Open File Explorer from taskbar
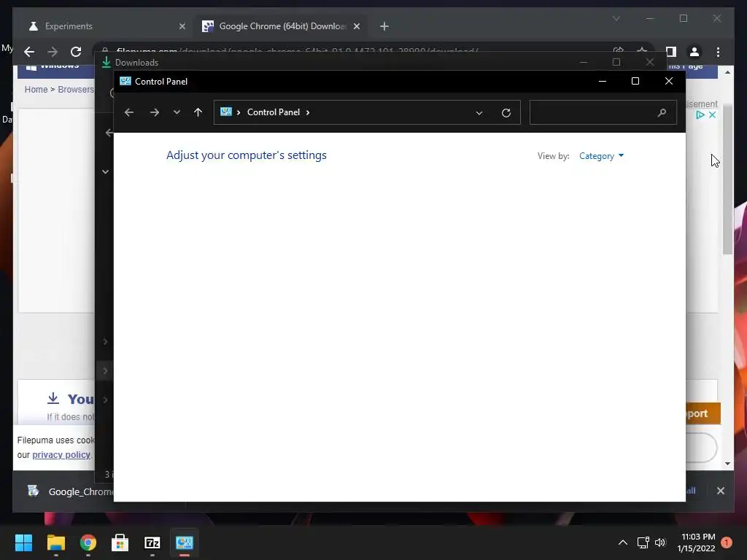This screenshot has width=747, height=560. point(55,542)
